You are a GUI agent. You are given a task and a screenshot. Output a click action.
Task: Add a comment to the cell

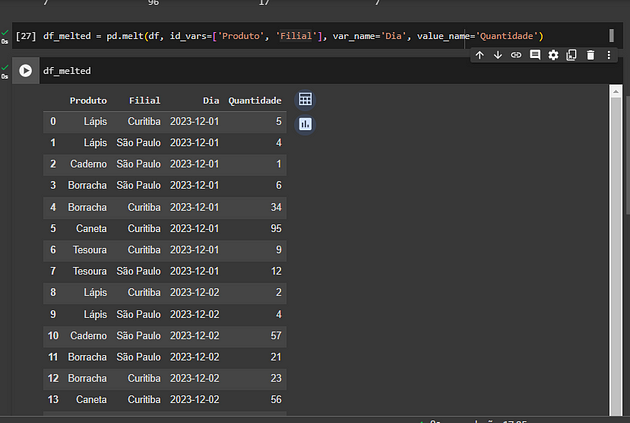click(535, 55)
